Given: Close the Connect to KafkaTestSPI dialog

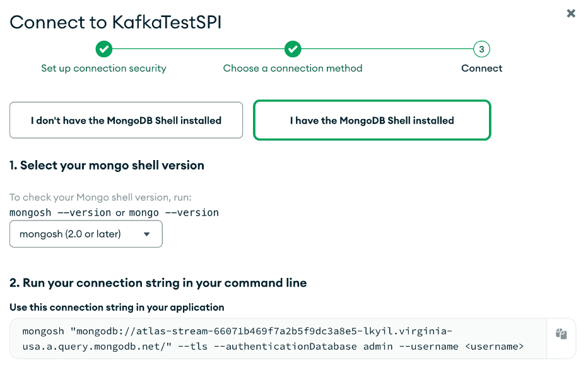Looking at the screenshot, I should 571,13.
